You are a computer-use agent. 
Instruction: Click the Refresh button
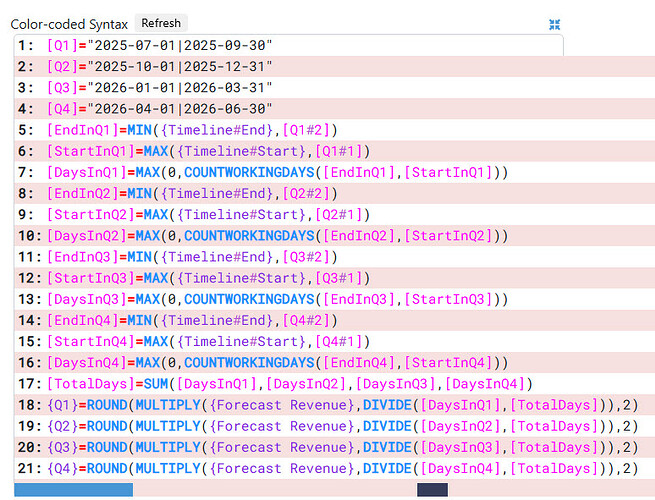tap(161, 23)
